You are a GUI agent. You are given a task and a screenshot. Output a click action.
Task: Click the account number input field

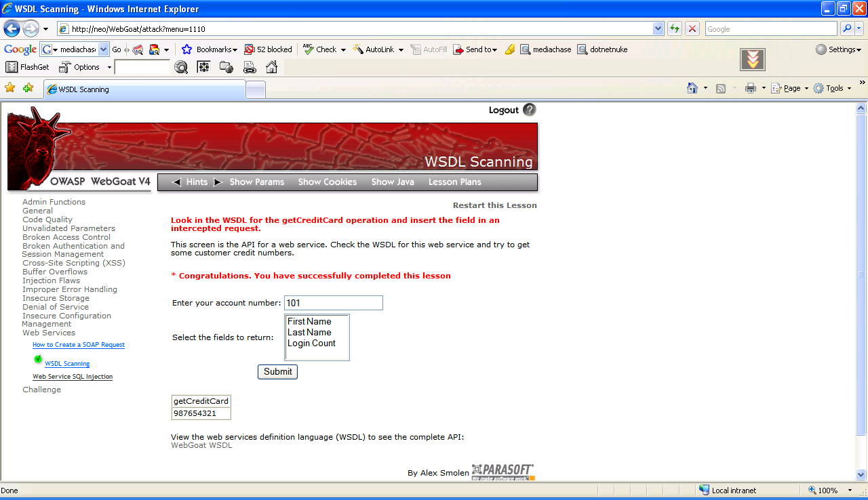pos(333,303)
